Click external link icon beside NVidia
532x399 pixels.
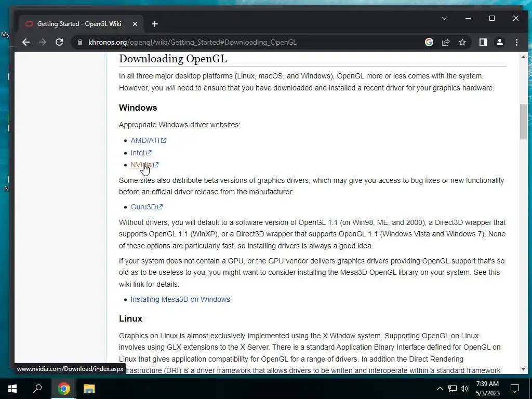tap(156, 165)
